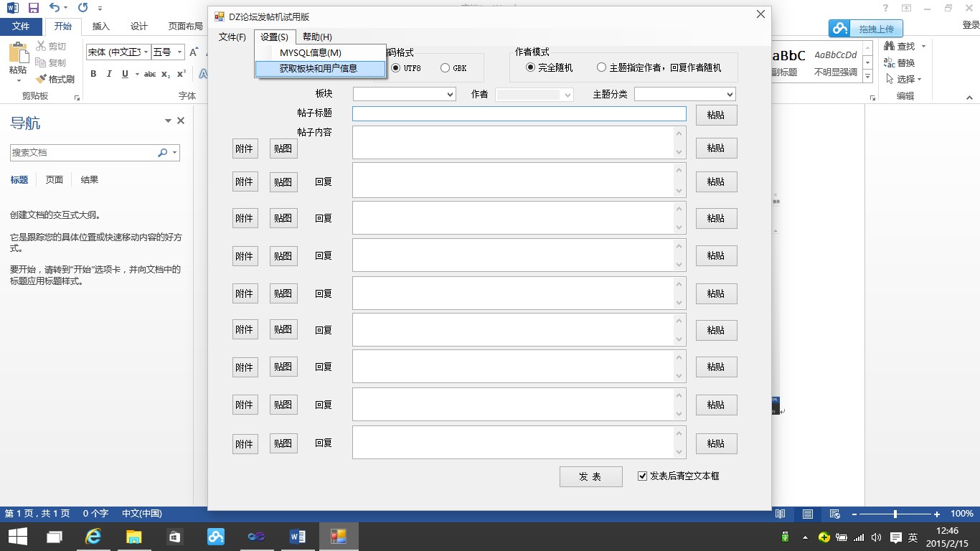Click the Windows Start button
The height and width of the screenshot is (551, 980).
[x=17, y=537]
